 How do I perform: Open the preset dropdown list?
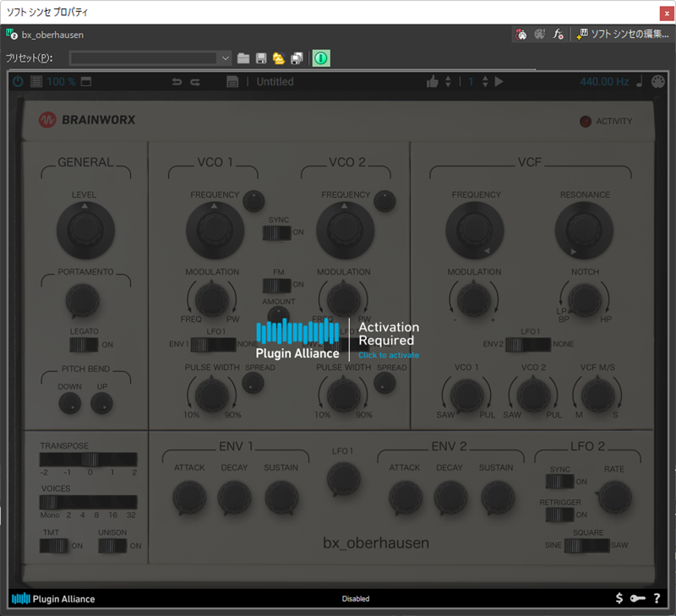[x=225, y=58]
